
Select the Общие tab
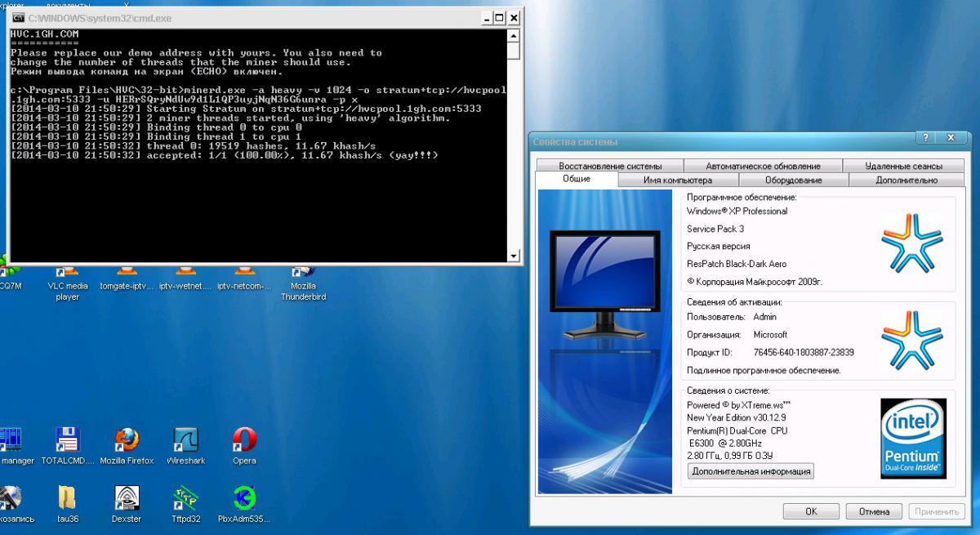point(577,179)
